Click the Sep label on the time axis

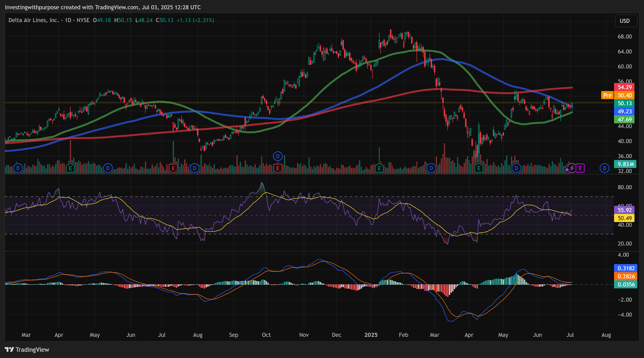234,335
